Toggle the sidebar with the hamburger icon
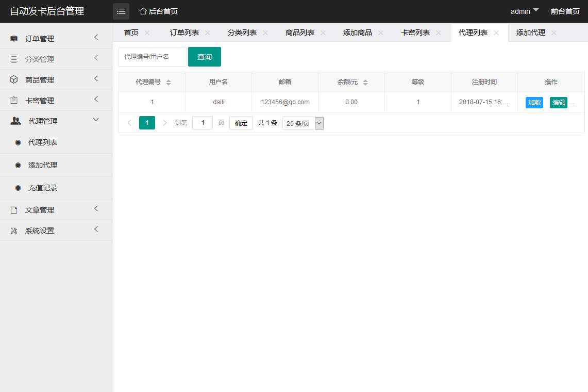588x392 pixels. click(x=121, y=11)
